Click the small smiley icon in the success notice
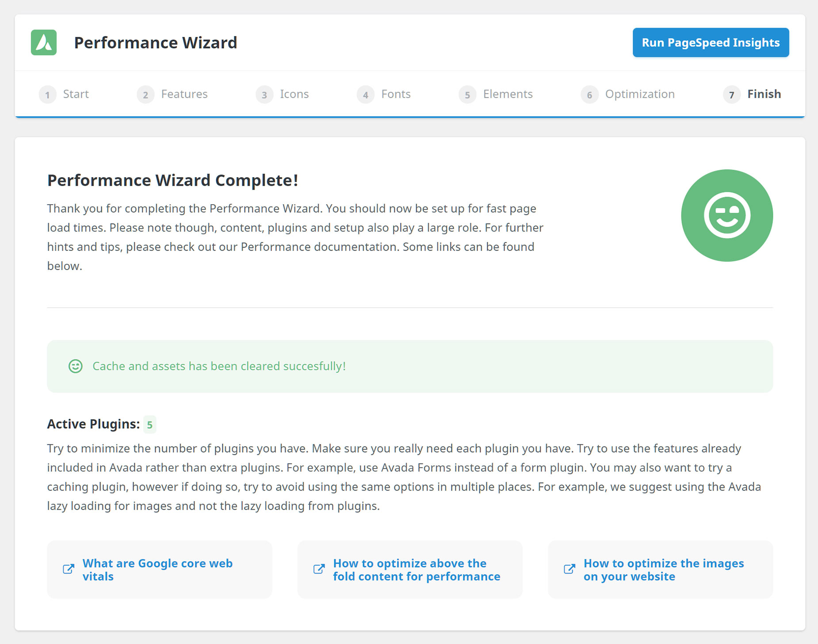The height and width of the screenshot is (644, 818). tap(76, 366)
